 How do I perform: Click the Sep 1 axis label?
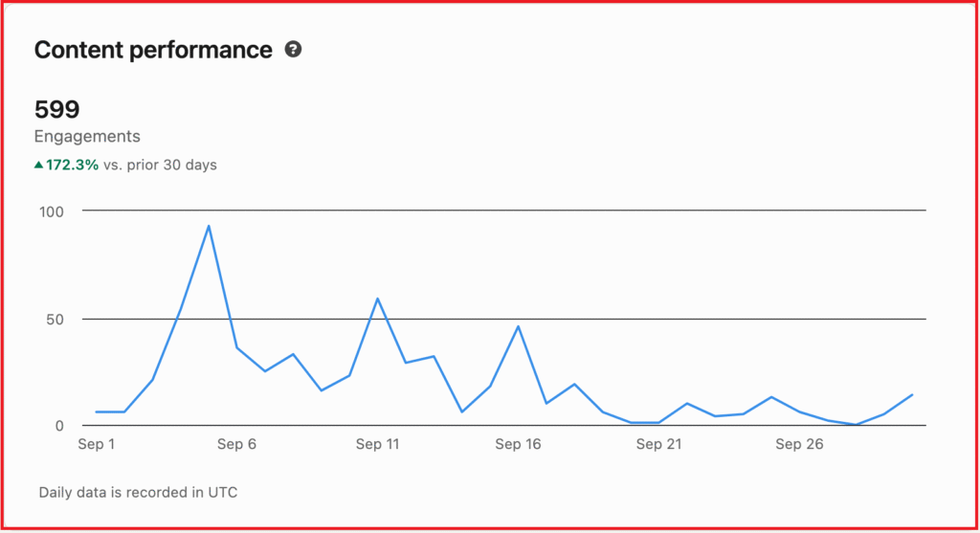[96, 444]
